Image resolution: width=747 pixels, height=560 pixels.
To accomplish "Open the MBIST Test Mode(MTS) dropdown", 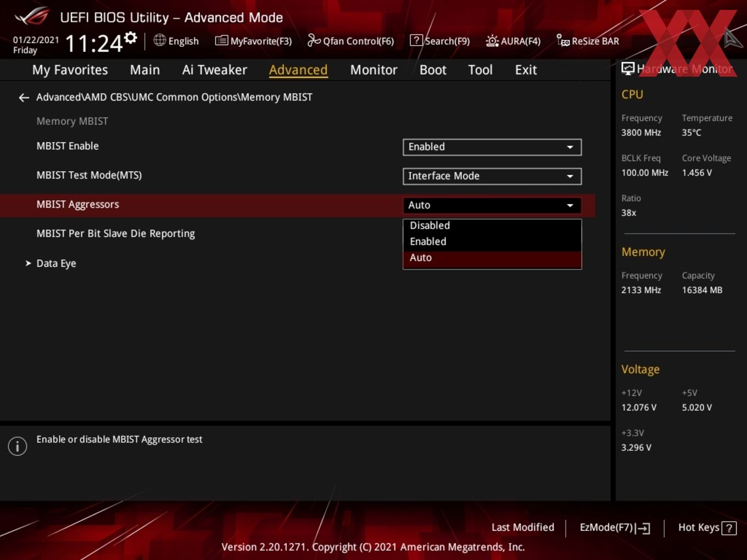I will [492, 176].
